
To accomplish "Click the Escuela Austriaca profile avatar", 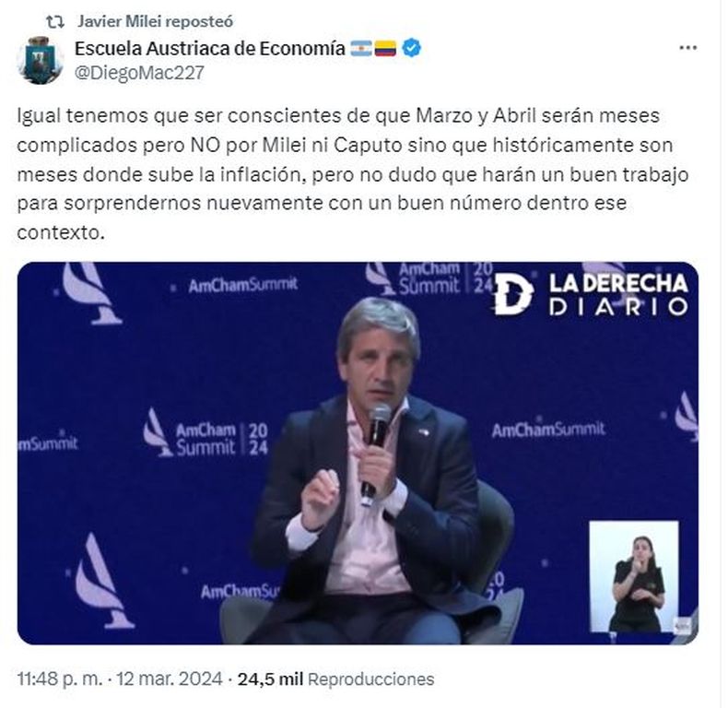I will (x=40, y=61).
